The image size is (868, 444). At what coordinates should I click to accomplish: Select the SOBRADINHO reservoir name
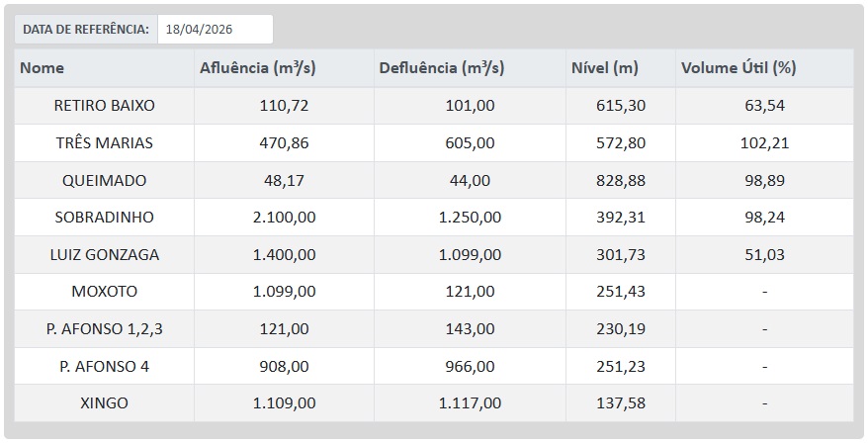point(105,218)
